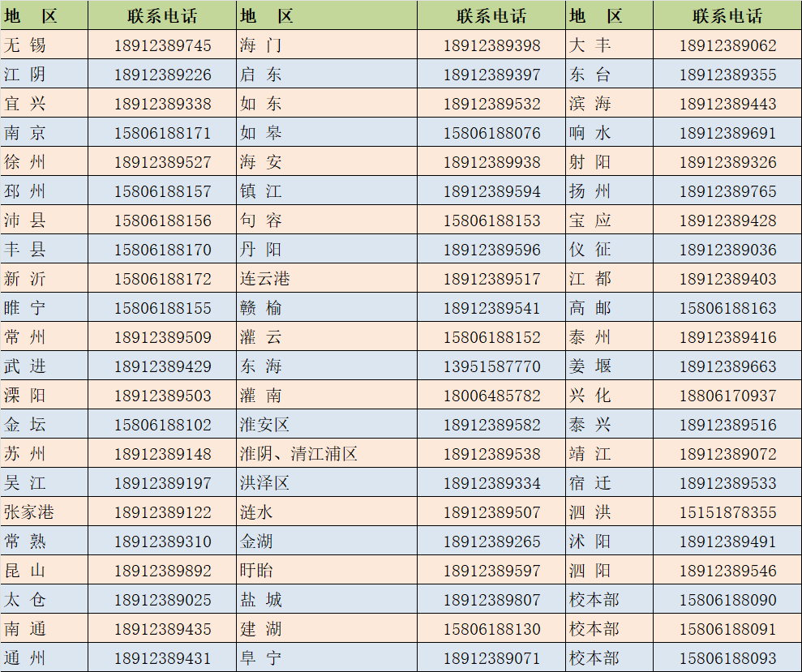Click the 苏州 region cell
Viewport: 802px width, 672px height.
(25, 454)
